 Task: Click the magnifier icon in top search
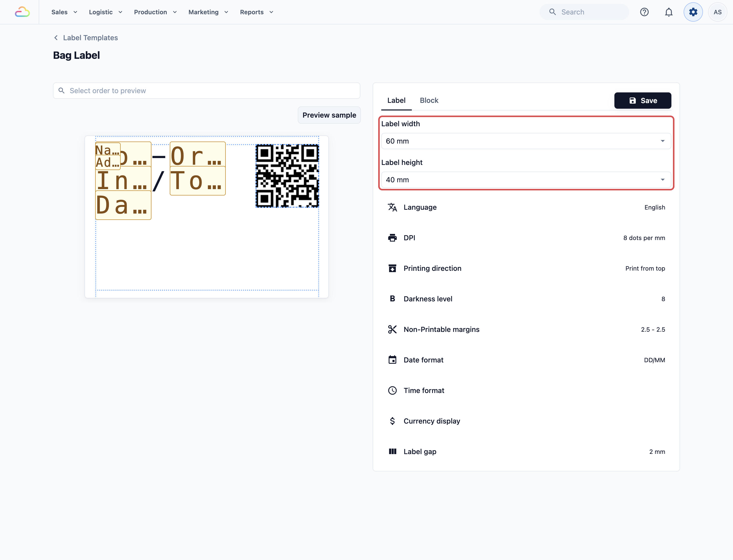(x=552, y=12)
